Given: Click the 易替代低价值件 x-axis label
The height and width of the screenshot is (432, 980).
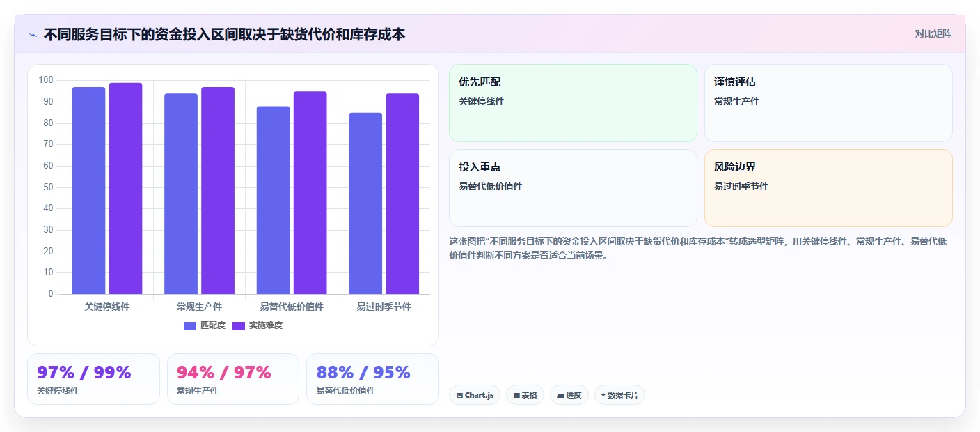Looking at the screenshot, I should coord(292,307).
